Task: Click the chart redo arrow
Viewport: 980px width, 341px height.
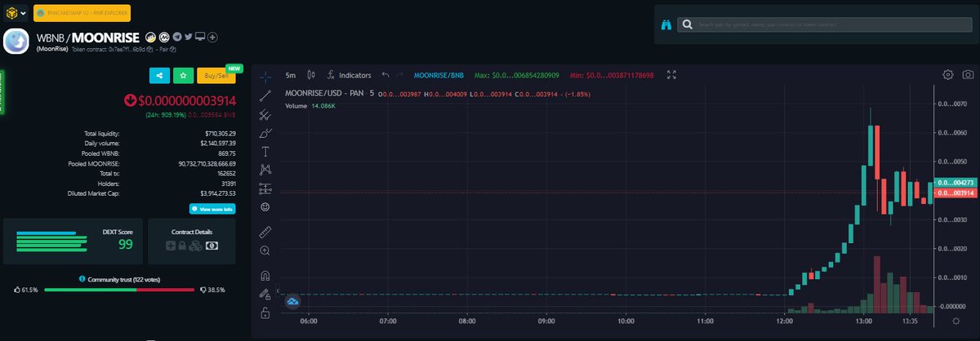Action: tap(399, 75)
